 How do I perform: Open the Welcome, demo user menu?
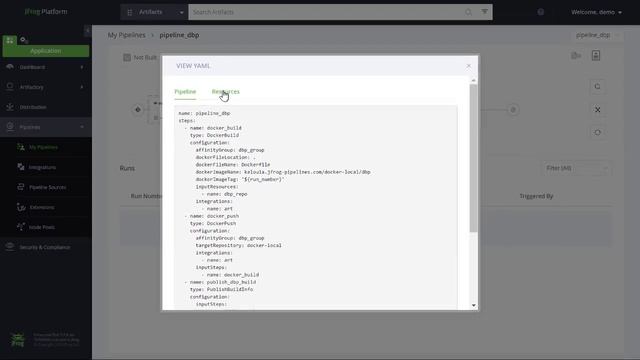[596, 12]
